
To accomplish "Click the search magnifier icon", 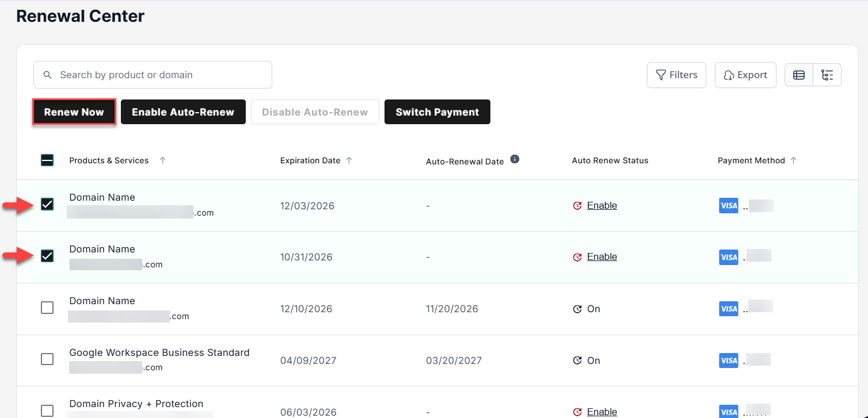I will 48,75.
